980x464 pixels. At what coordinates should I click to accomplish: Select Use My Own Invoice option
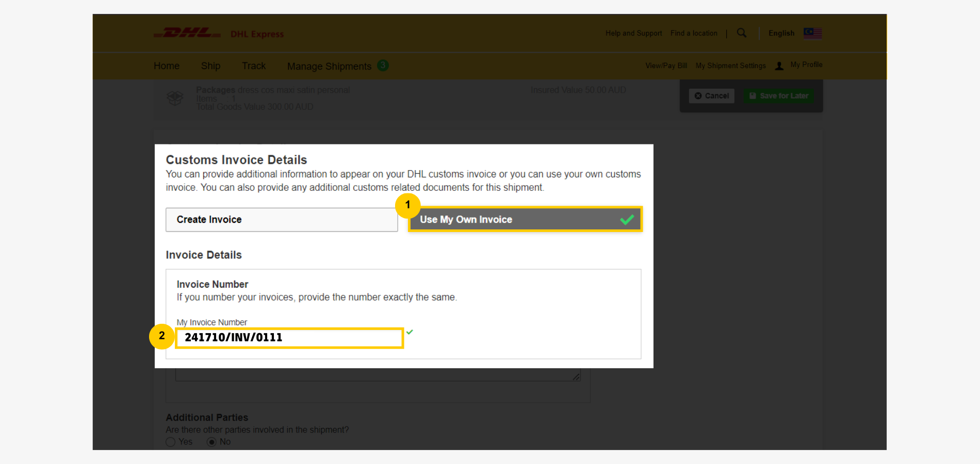(525, 220)
